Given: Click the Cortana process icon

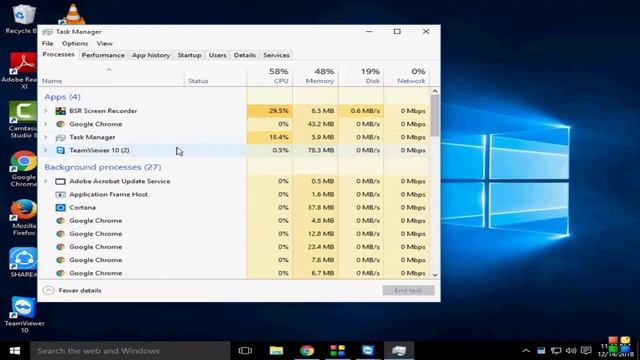Looking at the screenshot, I should coord(60,207).
